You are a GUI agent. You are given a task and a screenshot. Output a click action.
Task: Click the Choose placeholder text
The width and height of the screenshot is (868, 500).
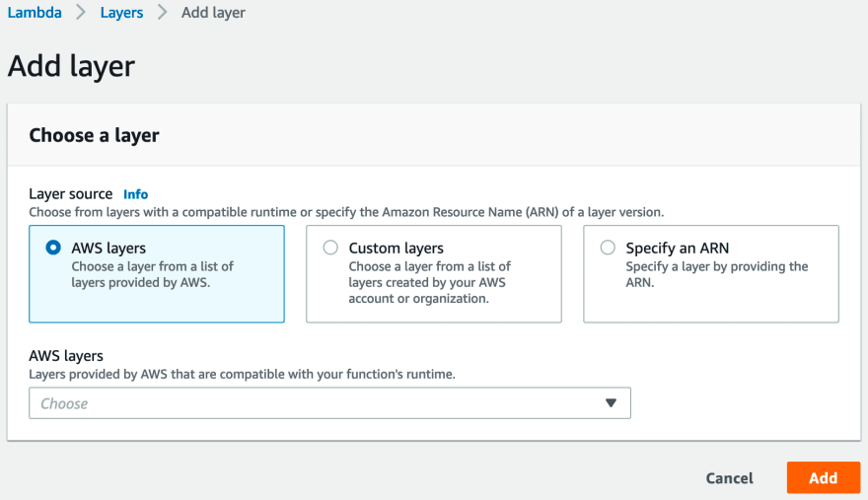[64, 403]
